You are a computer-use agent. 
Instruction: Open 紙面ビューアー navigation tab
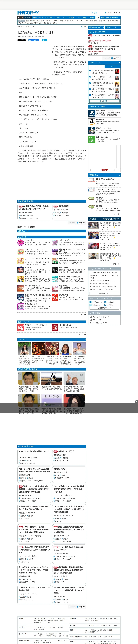coord(112,18)
